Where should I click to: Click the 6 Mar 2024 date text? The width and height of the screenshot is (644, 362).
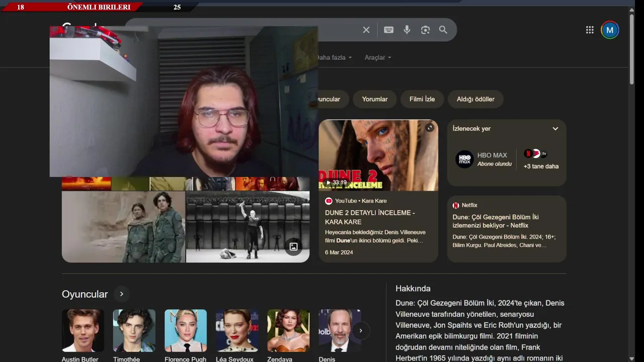[x=339, y=252]
